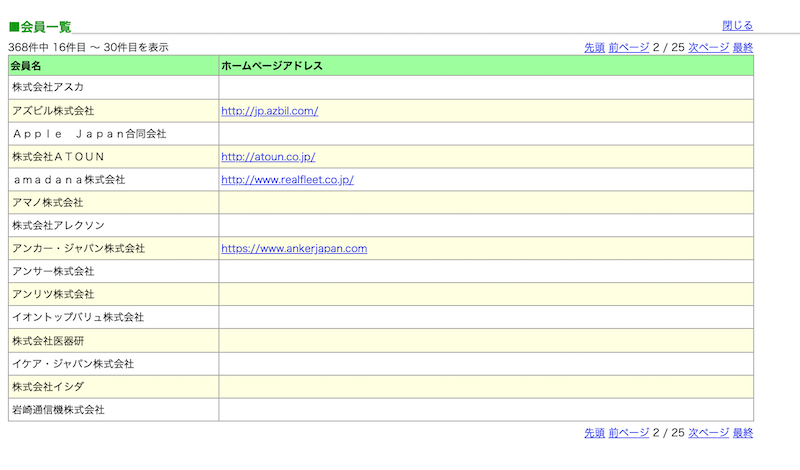Open the http://jp.azbil.com/ link
This screenshot has height=470, width=800.
(x=269, y=111)
